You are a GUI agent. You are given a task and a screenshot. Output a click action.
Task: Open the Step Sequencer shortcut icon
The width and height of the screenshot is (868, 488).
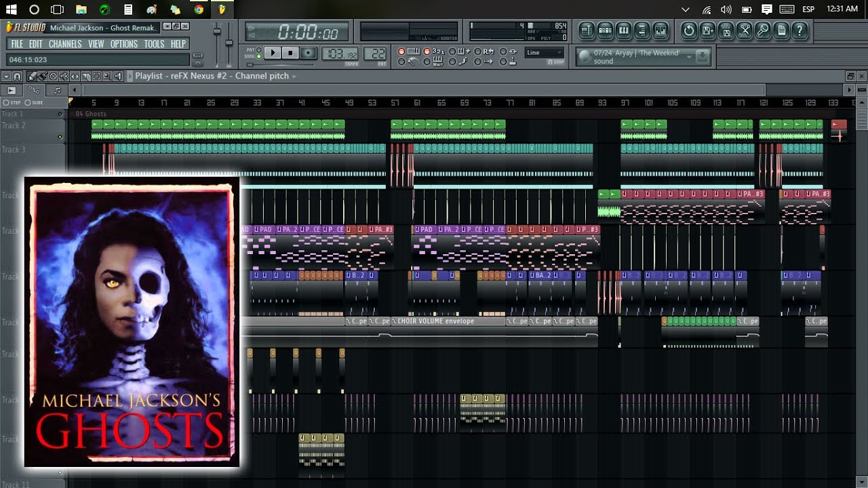[606, 30]
